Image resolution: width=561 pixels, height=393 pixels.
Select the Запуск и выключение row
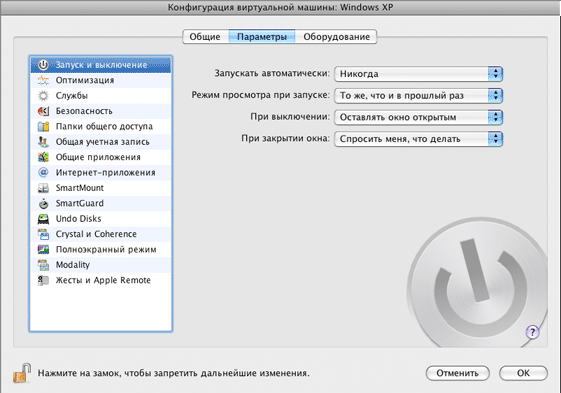coord(101,65)
